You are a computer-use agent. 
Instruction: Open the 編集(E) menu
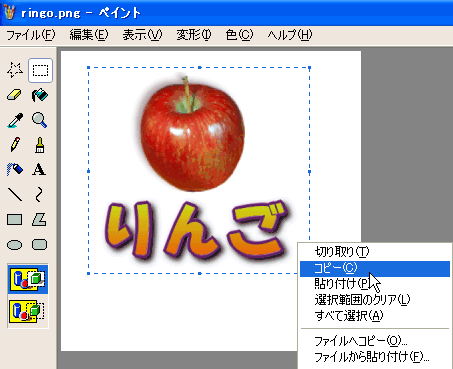tap(89, 35)
